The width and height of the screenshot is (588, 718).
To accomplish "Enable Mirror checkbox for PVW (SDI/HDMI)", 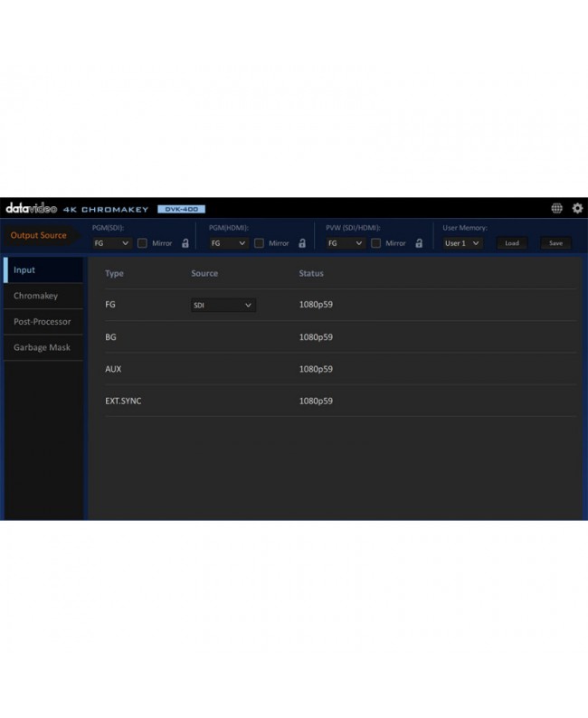I will [x=376, y=243].
